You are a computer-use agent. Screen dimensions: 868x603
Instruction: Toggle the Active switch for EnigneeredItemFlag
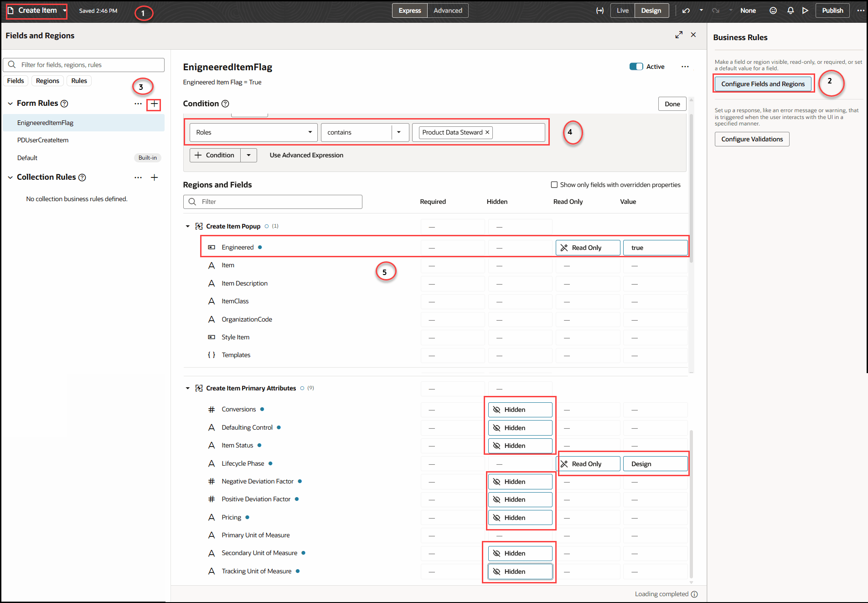point(636,66)
